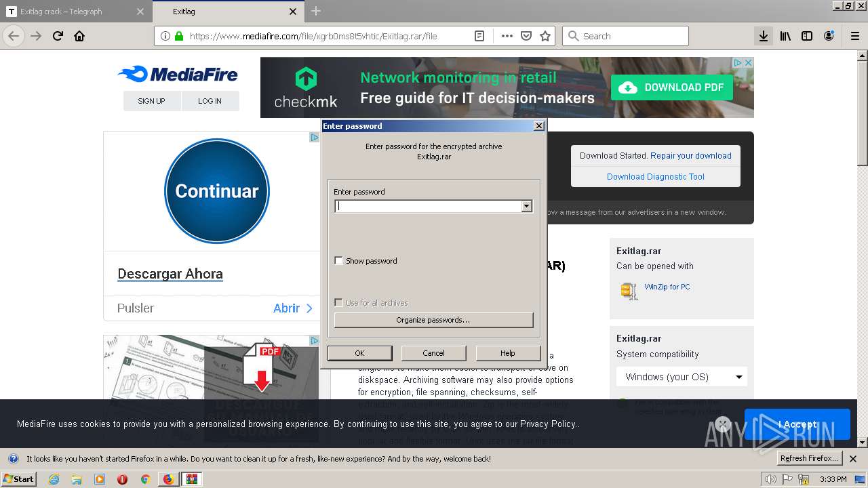The image size is (868, 488).
Task: Close the Exitlag crack Telegraph tab
Action: (x=140, y=12)
